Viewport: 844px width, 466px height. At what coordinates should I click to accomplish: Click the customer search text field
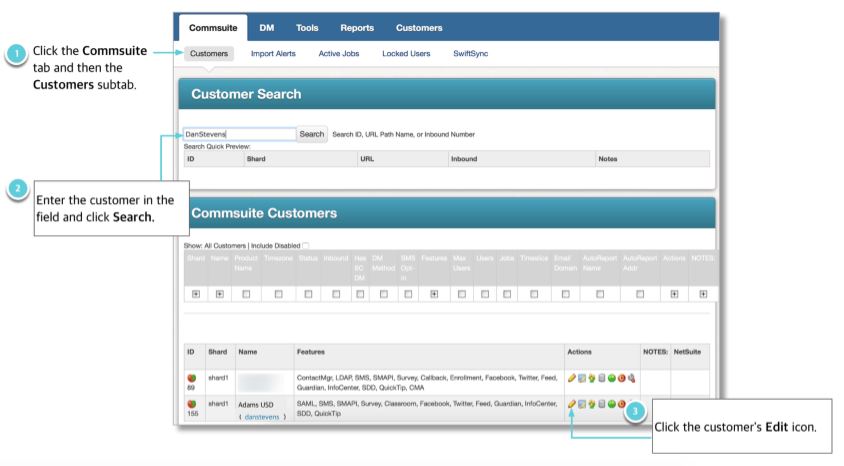pyautogui.click(x=239, y=134)
